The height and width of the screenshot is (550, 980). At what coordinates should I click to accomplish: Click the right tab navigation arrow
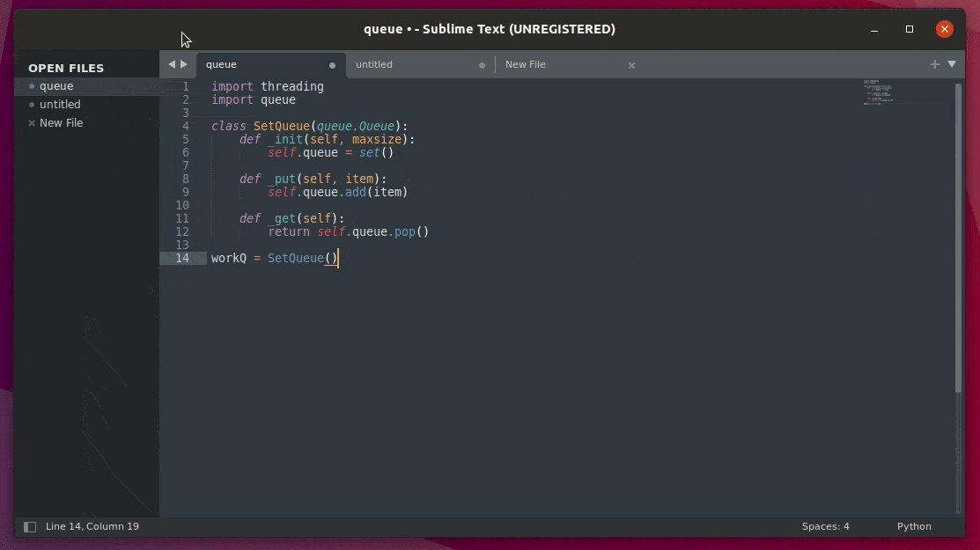coord(182,63)
